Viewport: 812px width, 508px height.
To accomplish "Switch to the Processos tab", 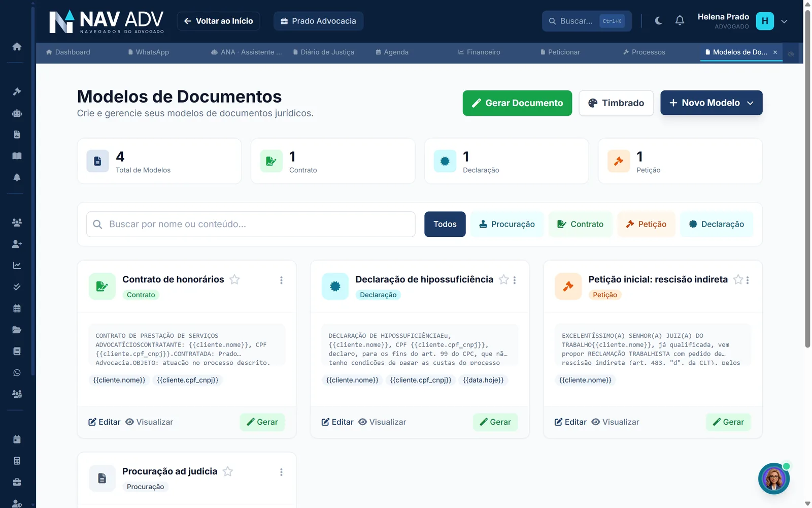I will pyautogui.click(x=644, y=52).
